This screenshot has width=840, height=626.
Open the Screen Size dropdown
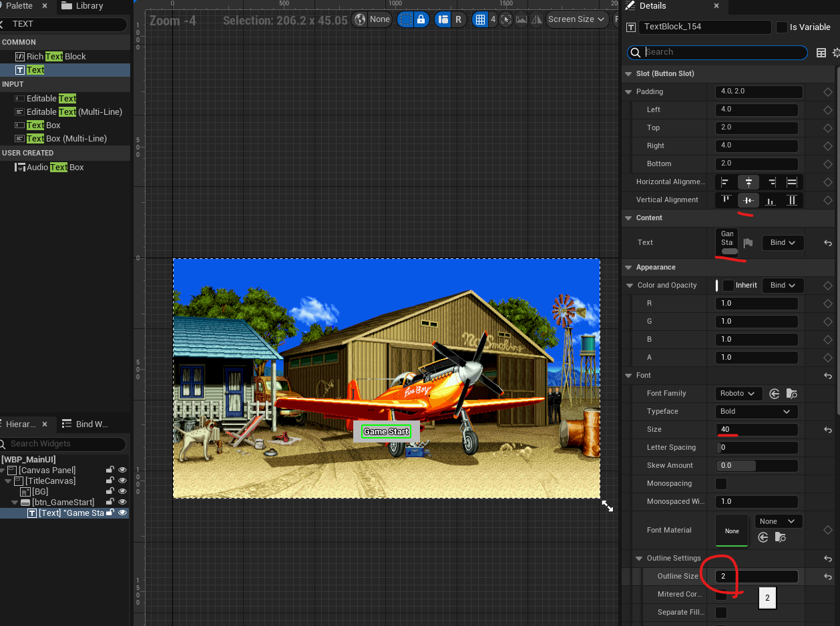(578, 19)
